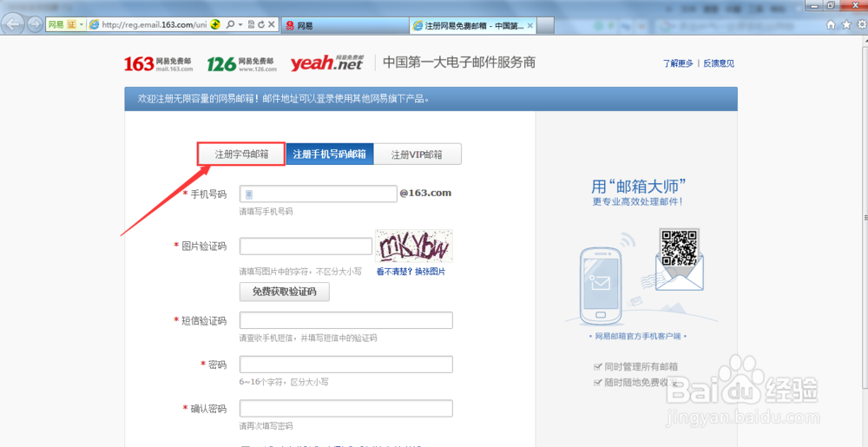The width and height of the screenshot is (868, 447).
Task: Go to the browser Home page icon
Action: point(831,25)
